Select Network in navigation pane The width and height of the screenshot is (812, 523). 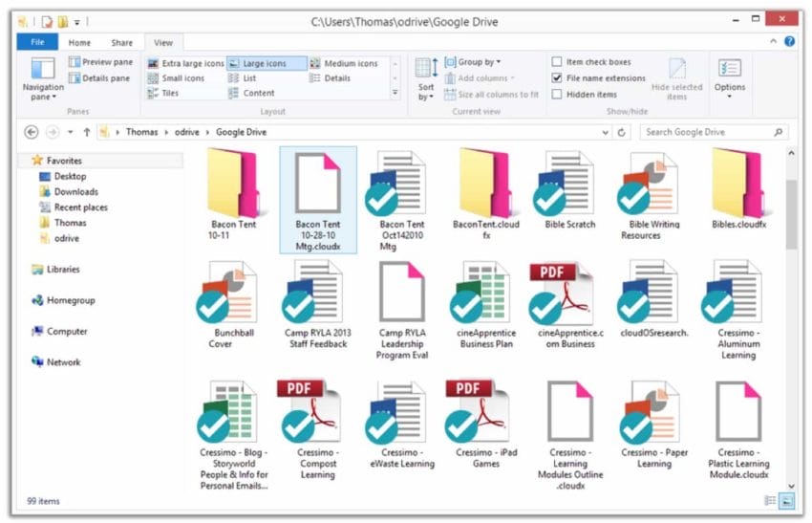(x=63, y=362)
